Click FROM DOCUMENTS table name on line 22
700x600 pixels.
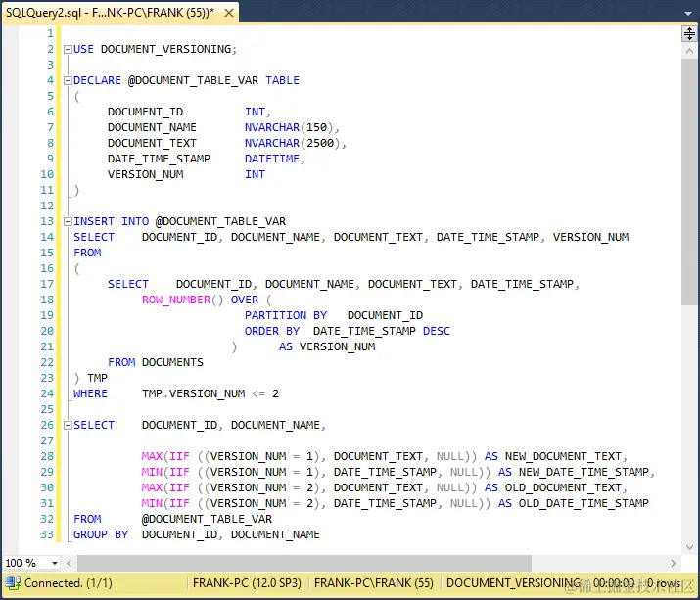[x=172, y=362]
